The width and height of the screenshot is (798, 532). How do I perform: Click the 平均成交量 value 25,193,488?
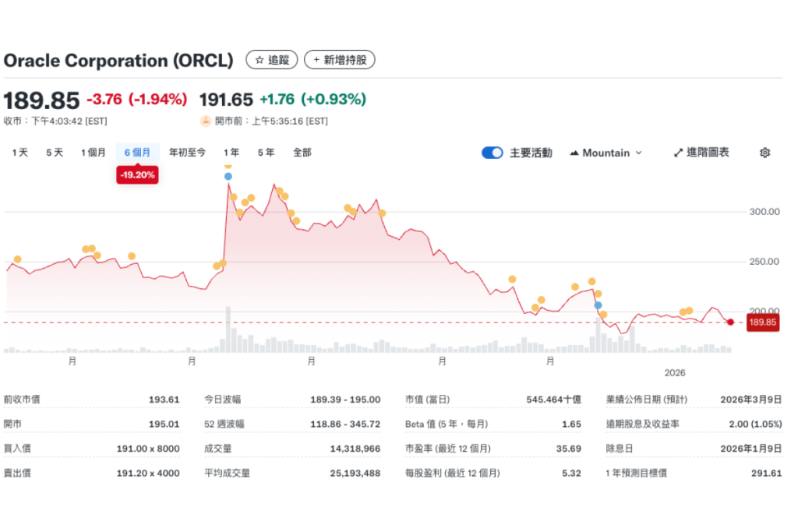[355, 473]
